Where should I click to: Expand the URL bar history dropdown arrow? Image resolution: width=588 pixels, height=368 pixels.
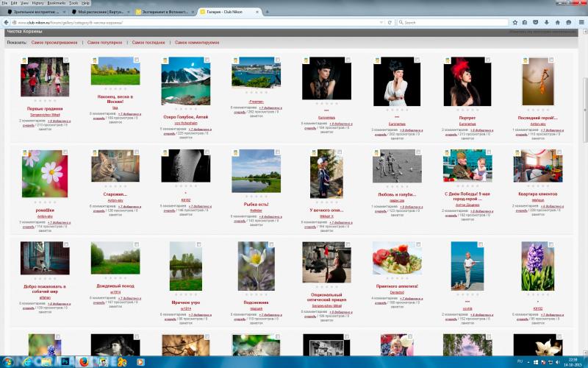point(381,23)
